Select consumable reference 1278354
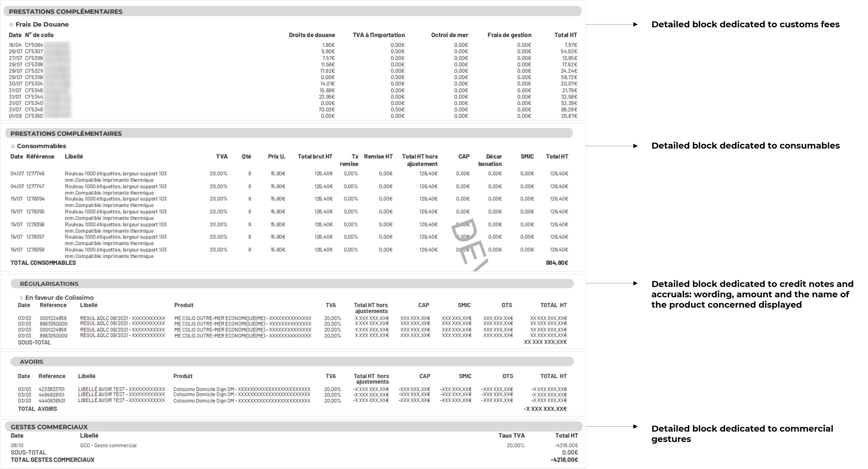 tap(35, 199)
